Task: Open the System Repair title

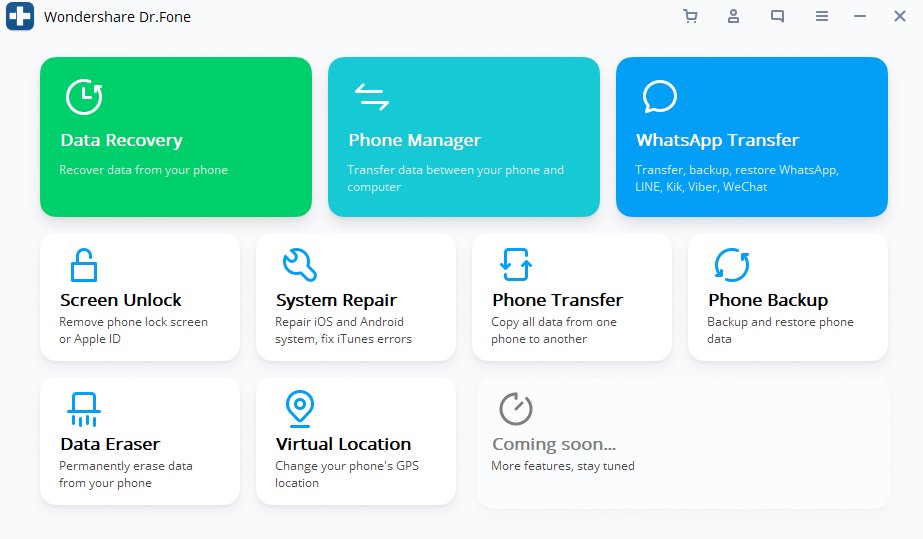Action: tap(337, 300)
